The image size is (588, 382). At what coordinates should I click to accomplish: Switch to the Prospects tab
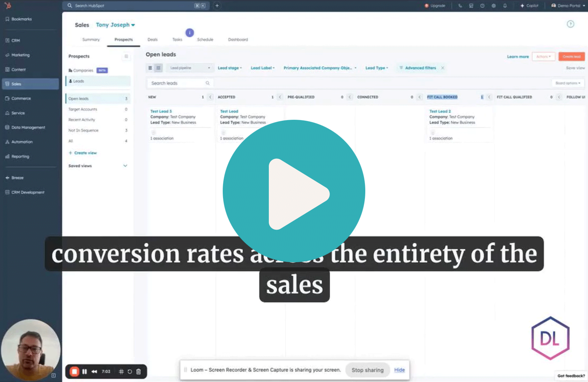click(123, 40)
